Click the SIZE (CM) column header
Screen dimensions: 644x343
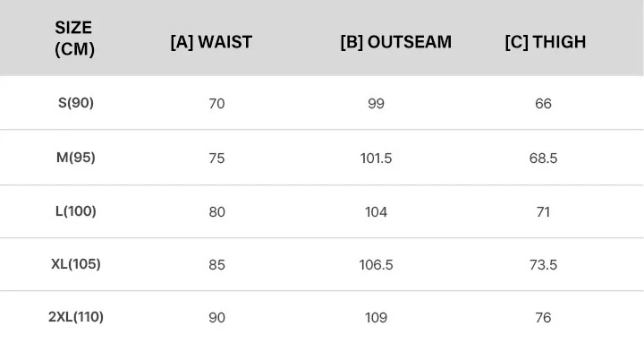75,39
